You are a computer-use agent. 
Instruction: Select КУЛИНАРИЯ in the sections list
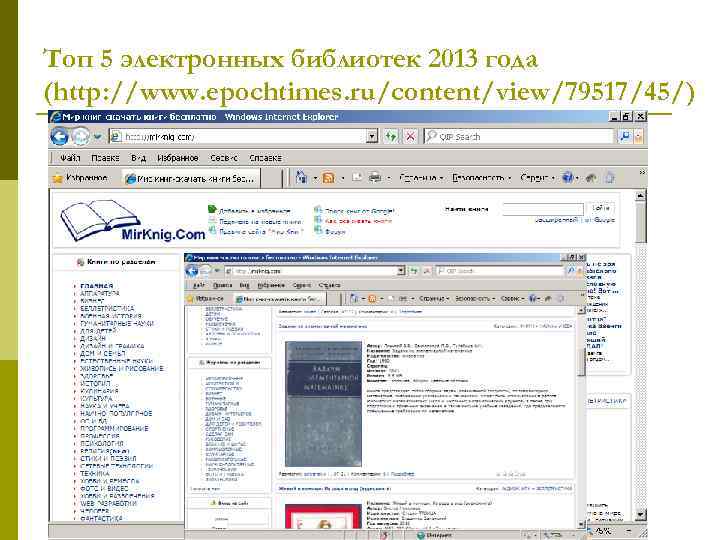[x=99, y=391]
